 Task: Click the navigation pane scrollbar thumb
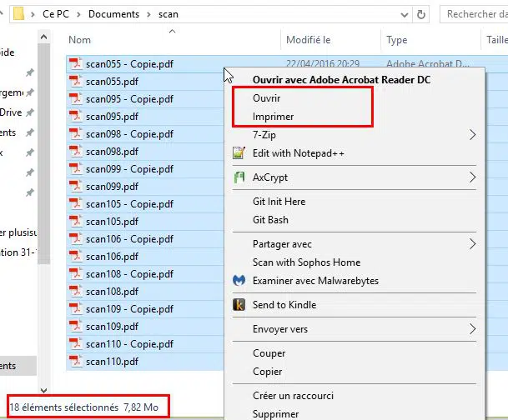(x=43, y=153)
